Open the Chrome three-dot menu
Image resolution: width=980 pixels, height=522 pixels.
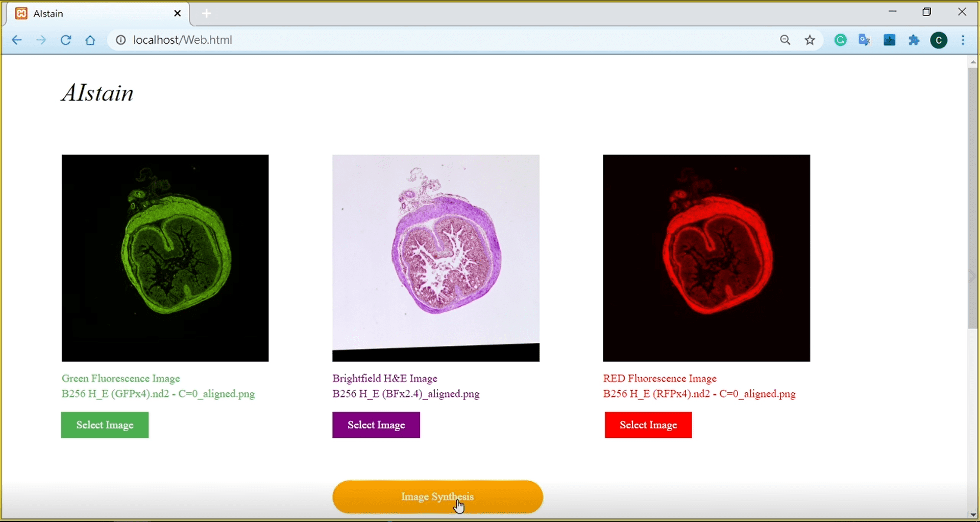click(x=964, y=40)
